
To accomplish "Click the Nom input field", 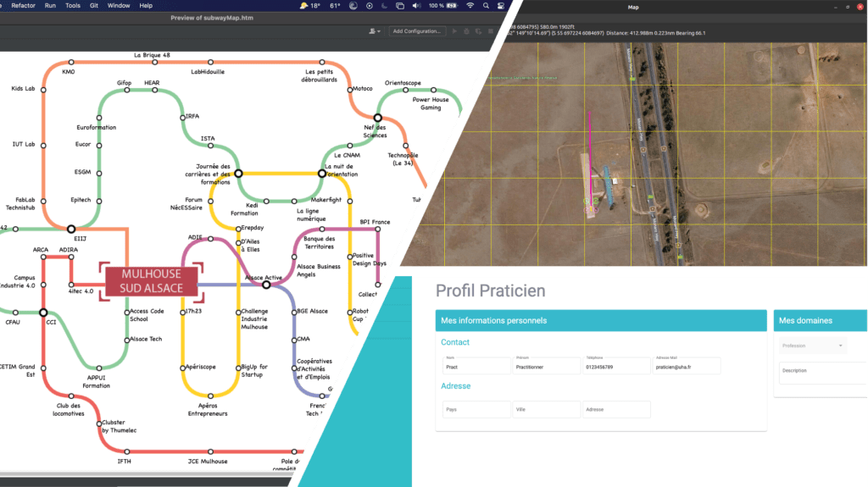I will [476, 365].
